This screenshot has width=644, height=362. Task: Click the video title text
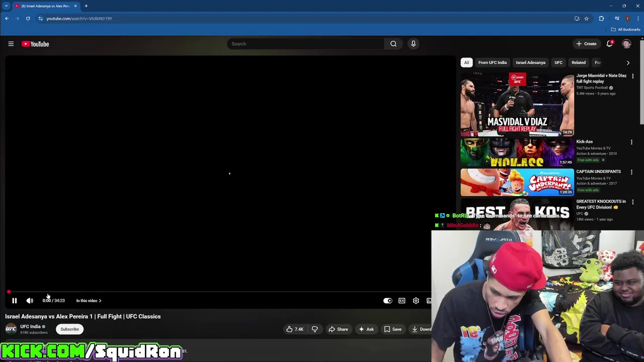(83, 317)
